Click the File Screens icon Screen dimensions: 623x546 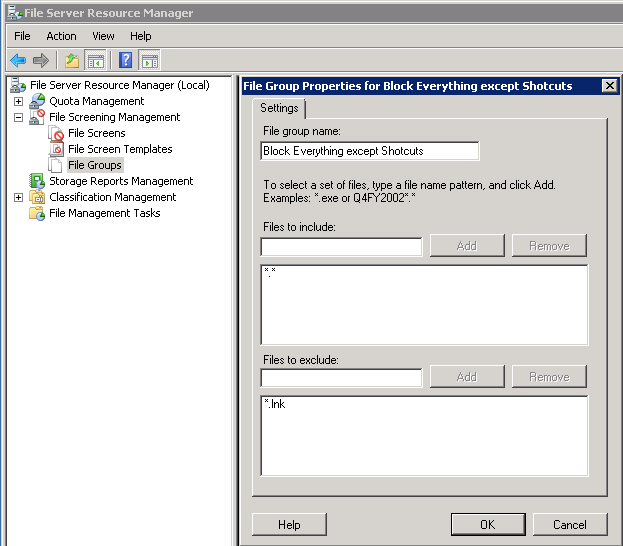coord(56,133)
